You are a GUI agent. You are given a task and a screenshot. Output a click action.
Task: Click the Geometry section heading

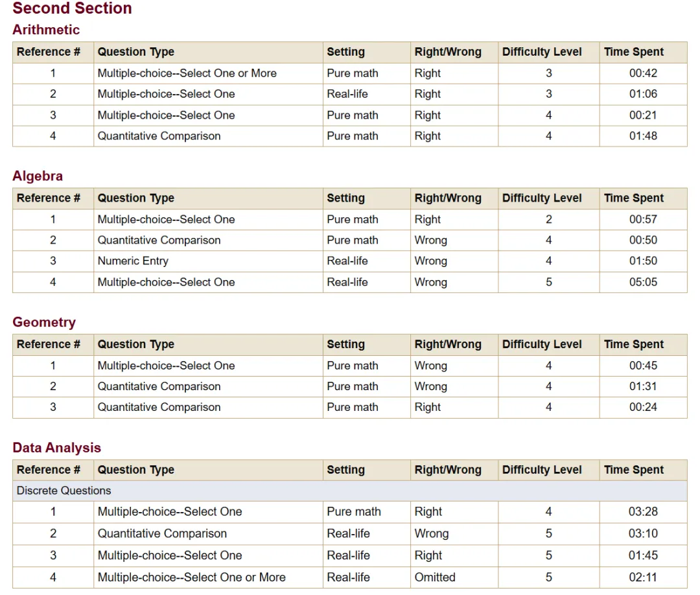(44, 322)
